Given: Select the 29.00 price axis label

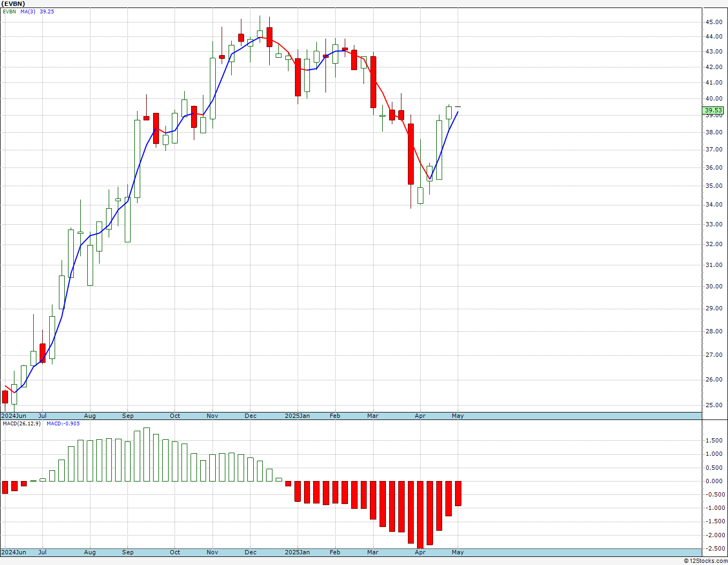Looking at the screenshot, I should pos(714,308).
